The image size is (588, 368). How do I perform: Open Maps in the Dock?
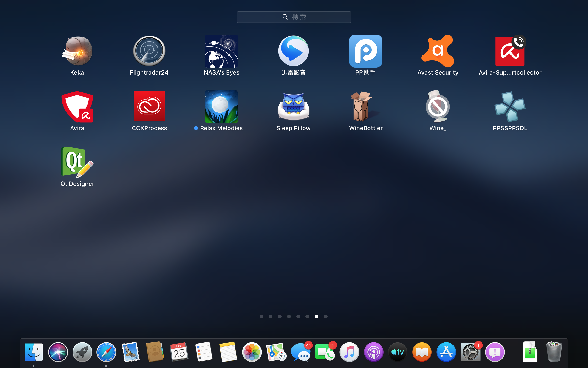coord(276,352)
